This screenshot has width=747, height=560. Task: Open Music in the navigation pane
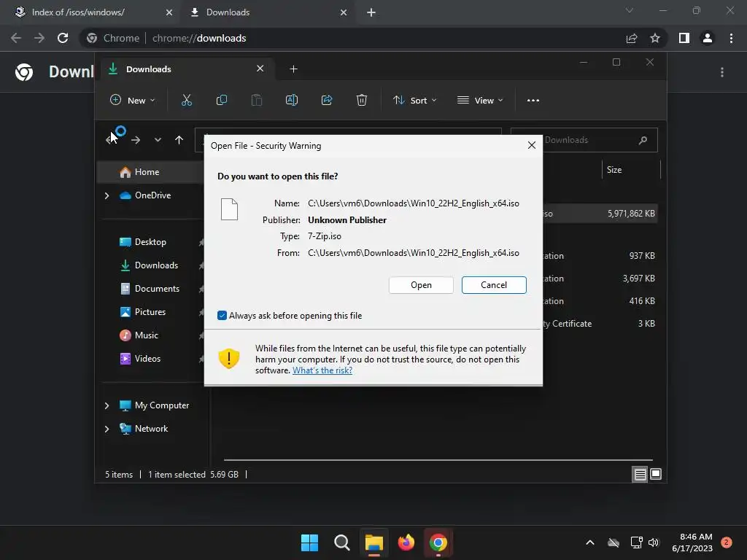point(146,335)
